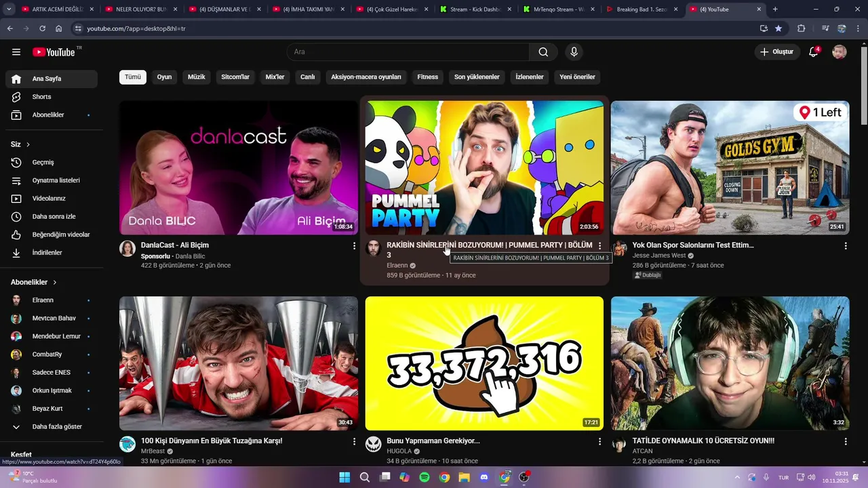Select the Tümü filter chip
868x488 pixels.
click(133, 77)
